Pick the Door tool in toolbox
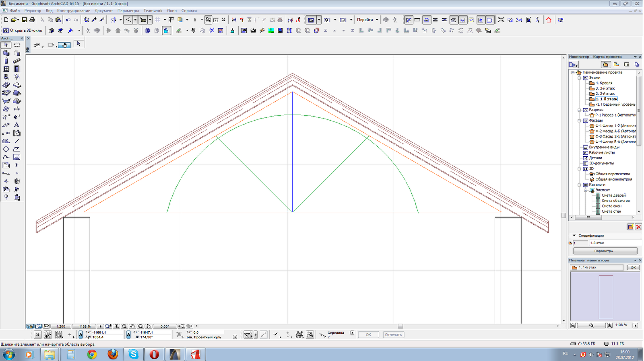The image size is (644, 361). [17, 69]
